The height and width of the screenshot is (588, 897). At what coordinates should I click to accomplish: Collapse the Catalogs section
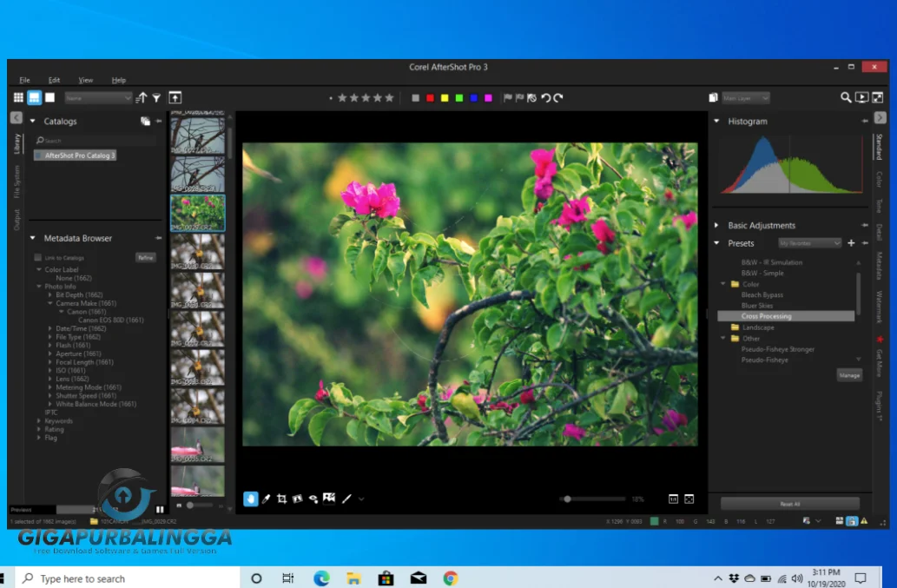click(x=33, y=122)
